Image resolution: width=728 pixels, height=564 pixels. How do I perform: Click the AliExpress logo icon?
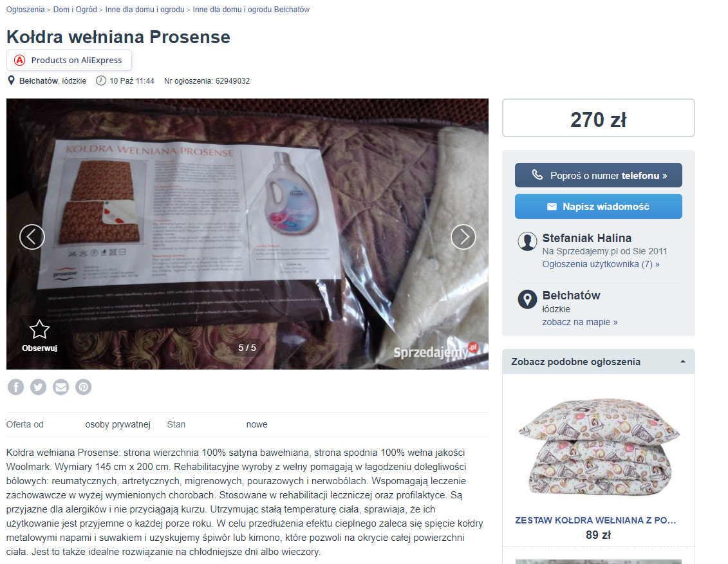click(19, 61)
